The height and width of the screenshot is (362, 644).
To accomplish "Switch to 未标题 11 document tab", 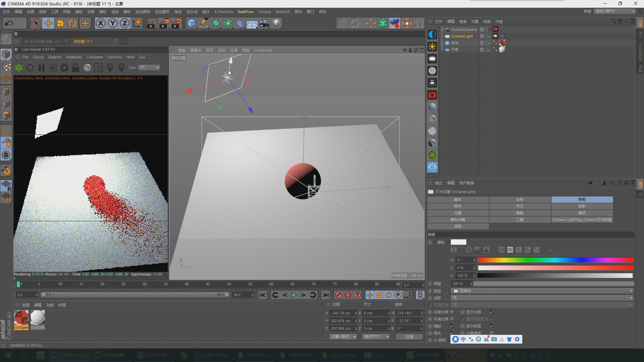I will tap(83, 41).
